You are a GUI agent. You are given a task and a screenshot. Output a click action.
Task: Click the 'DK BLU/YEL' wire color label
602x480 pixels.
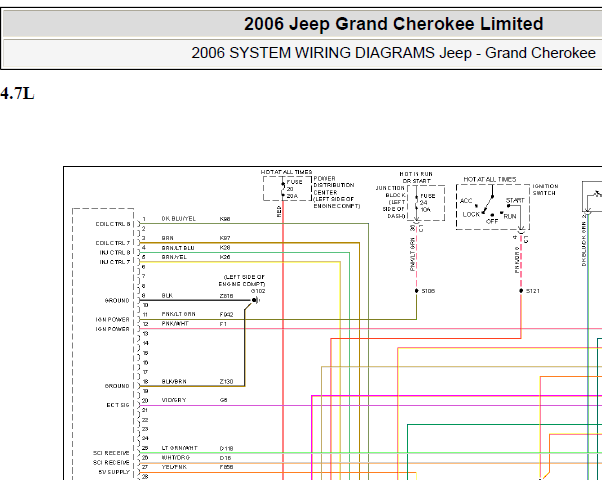tap(179, 219)
